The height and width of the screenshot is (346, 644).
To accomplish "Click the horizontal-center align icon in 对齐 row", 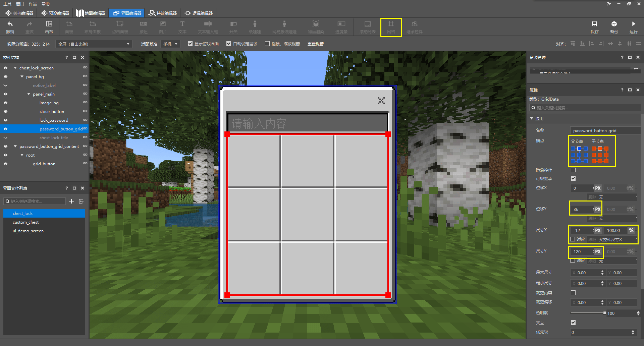I will coord(610,44).
